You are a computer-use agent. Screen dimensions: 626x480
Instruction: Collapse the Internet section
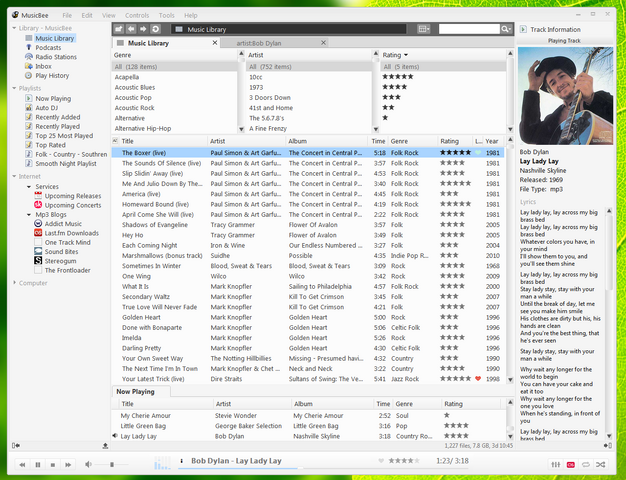(14, 176)
